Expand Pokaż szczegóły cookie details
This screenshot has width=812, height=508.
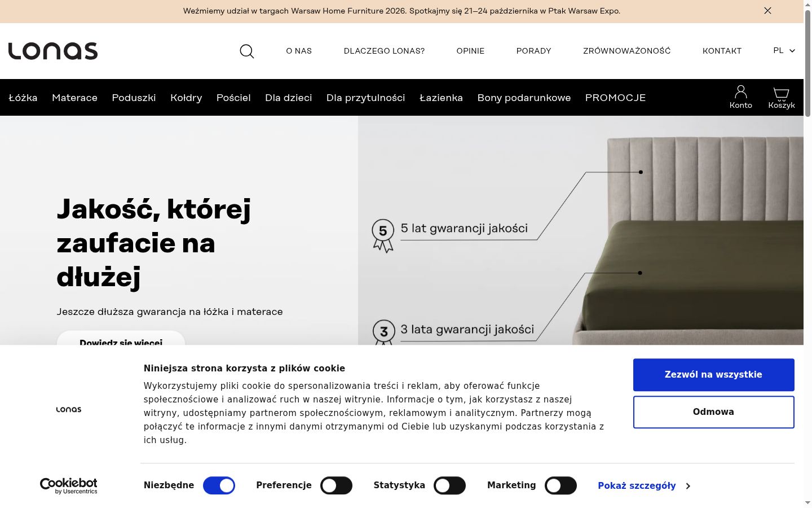[x=644, y=485]
